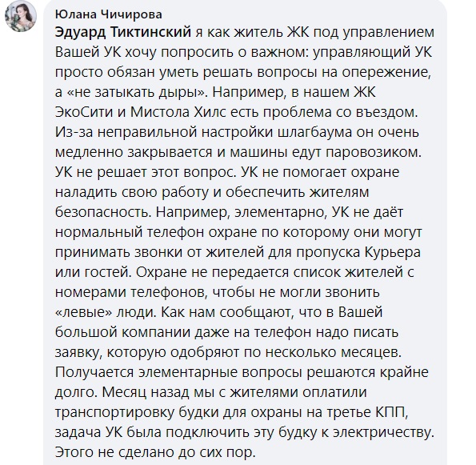The height and width of the screenshot is (465, 476).
Task: Click the word «безопасность» in the comment
Action: 103,212
